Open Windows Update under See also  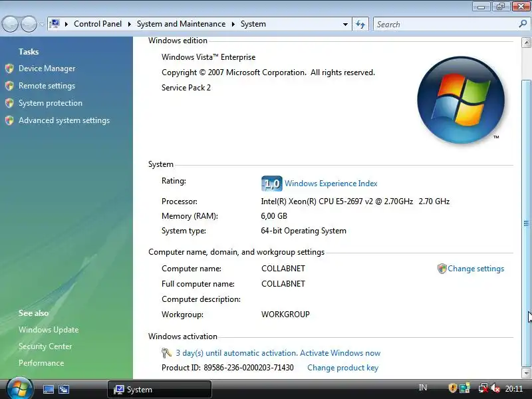[49, 330]
